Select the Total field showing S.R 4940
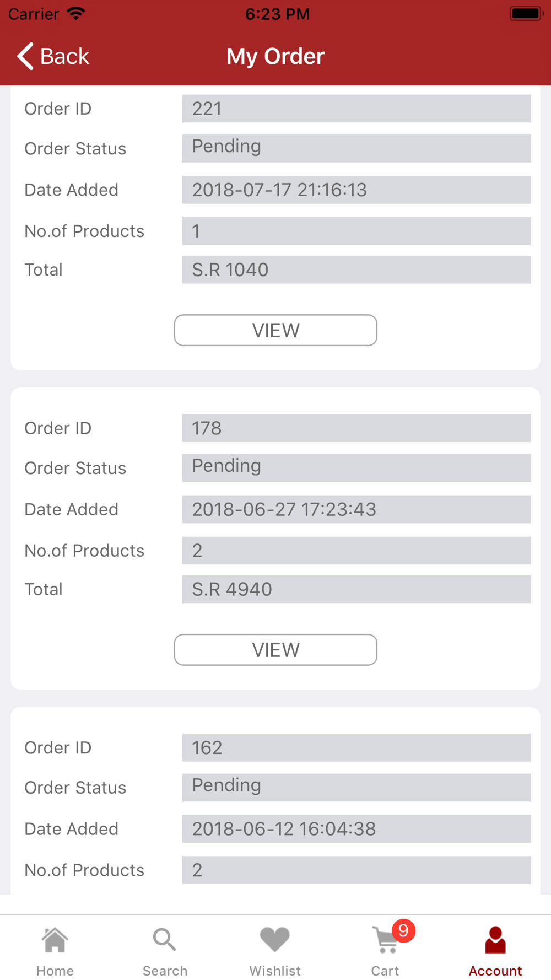Screen dimensions: 551x980 (356, 589)
